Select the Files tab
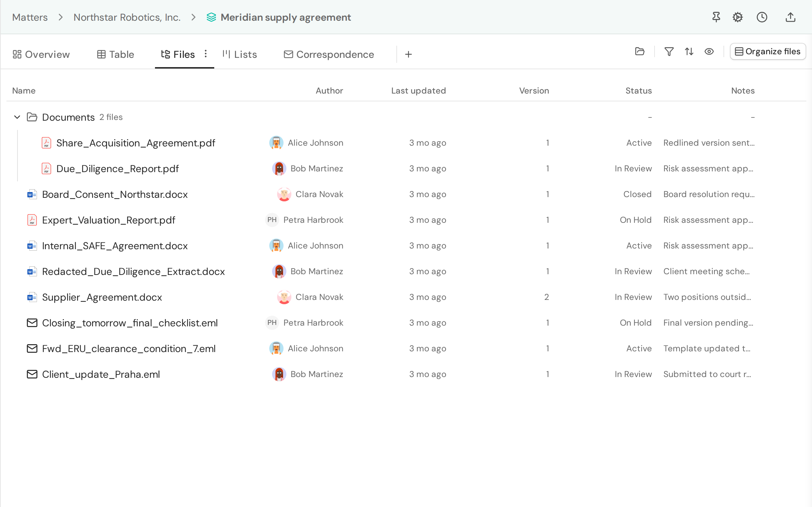 [178, 54]
